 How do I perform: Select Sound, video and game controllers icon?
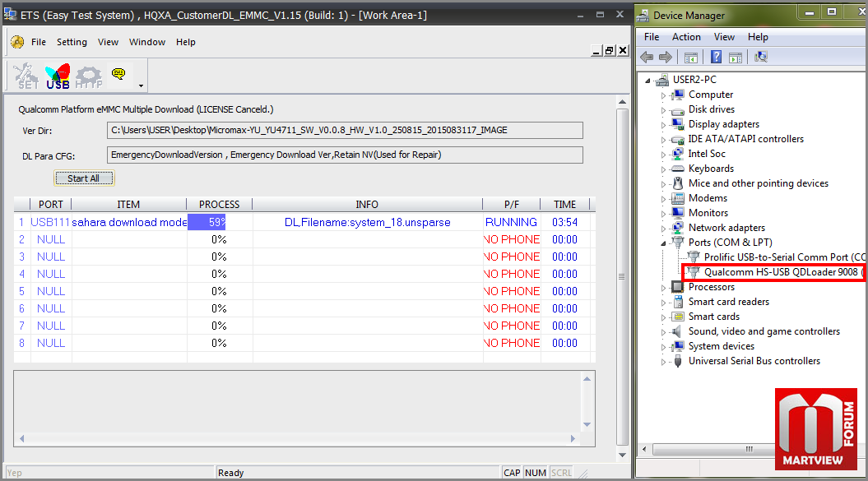click(677, 331)
